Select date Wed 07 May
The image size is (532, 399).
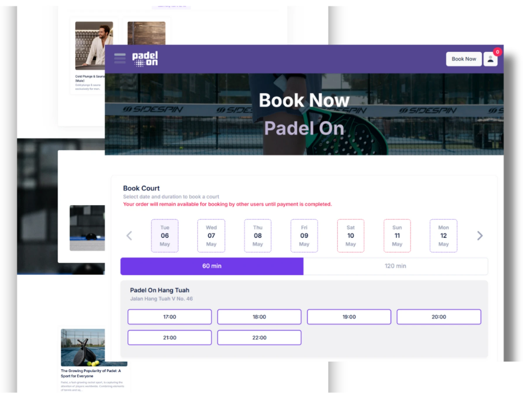[x=211, y=236]
